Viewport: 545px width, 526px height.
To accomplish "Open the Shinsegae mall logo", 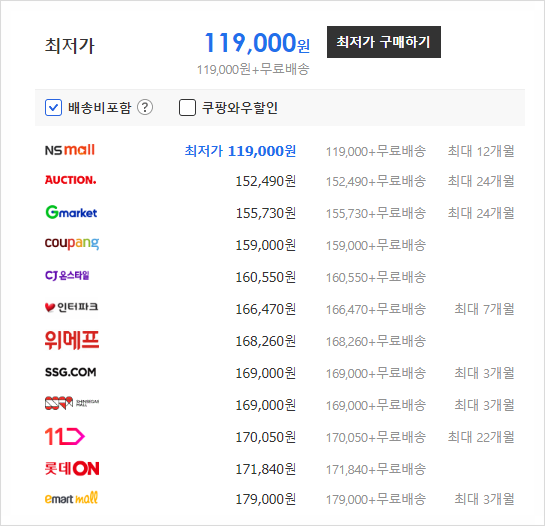I will click(72, 403).
